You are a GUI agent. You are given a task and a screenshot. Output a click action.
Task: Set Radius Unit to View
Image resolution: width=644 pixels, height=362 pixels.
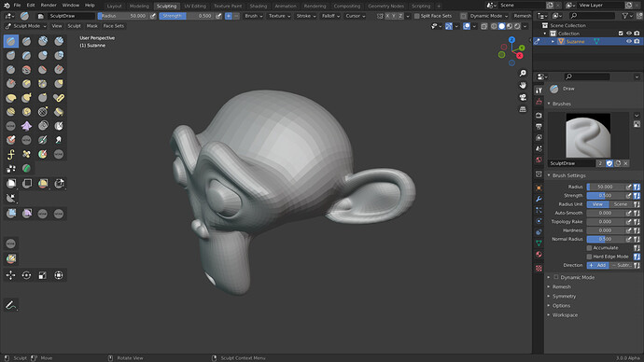coord(597,204)
